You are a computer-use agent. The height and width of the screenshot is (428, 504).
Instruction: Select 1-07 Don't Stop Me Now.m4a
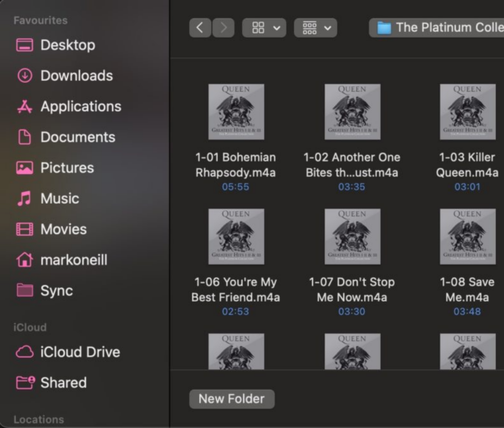[x=352, y=237]
